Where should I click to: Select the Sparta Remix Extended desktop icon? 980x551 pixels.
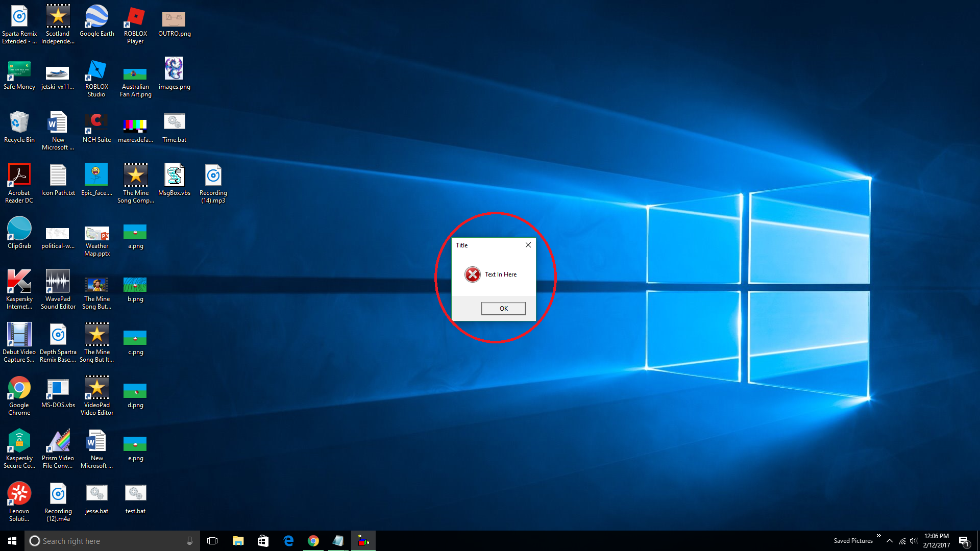tap(19, 24)
